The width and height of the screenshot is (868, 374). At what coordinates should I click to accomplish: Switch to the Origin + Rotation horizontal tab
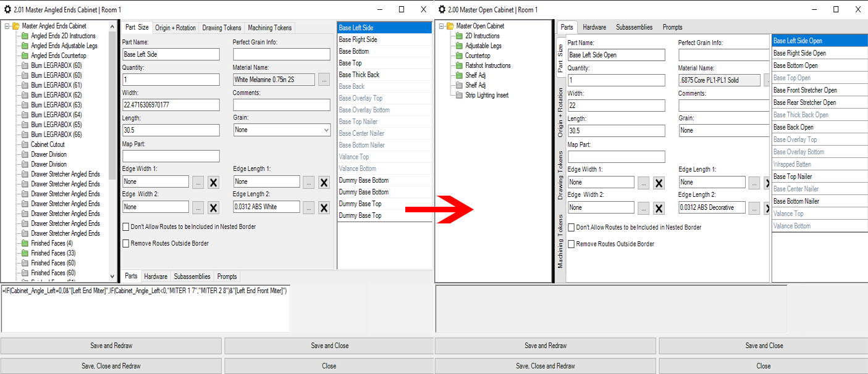click(175, 28)
